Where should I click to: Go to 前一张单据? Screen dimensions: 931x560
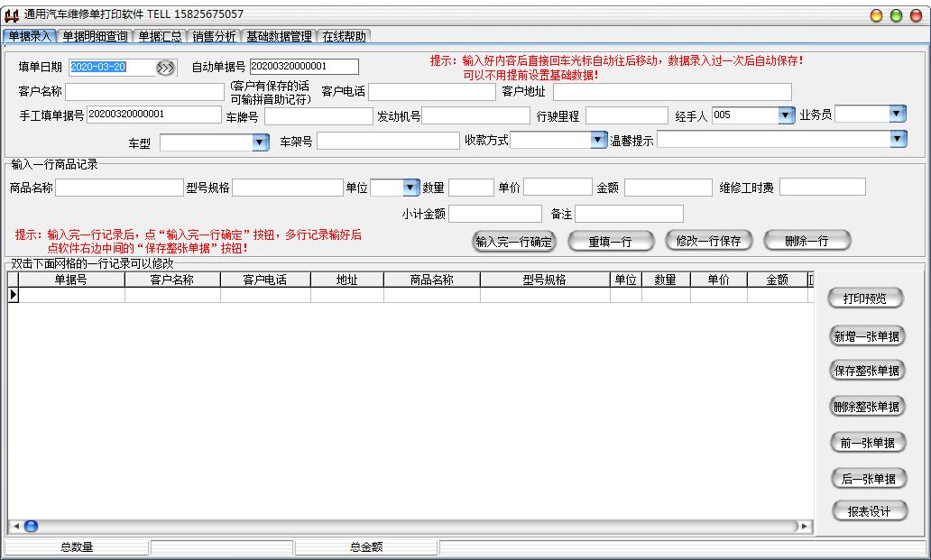click(x=868, y=443)
